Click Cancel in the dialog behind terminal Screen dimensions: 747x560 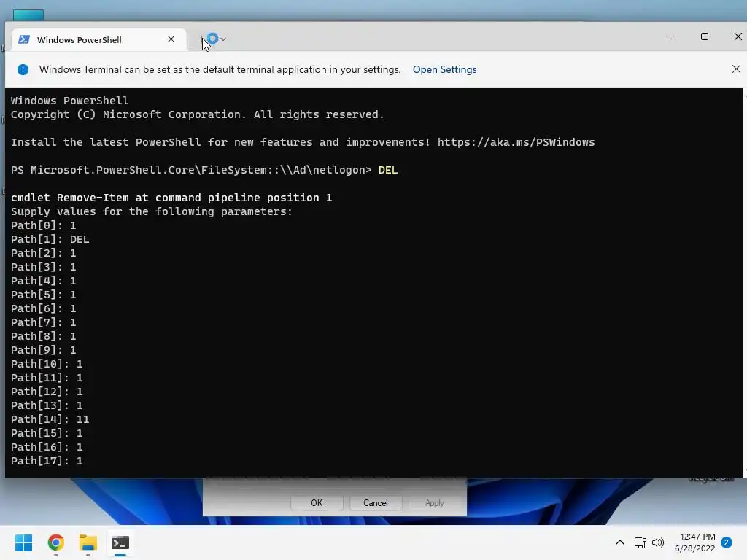[x=376, y=503]
